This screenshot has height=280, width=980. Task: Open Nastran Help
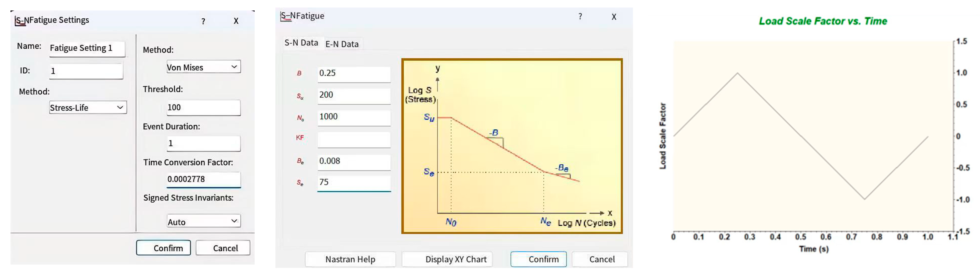point(350,260)
